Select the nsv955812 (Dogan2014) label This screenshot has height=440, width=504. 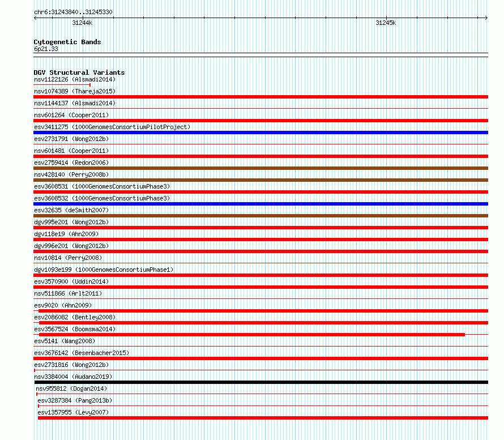(71, 388)
